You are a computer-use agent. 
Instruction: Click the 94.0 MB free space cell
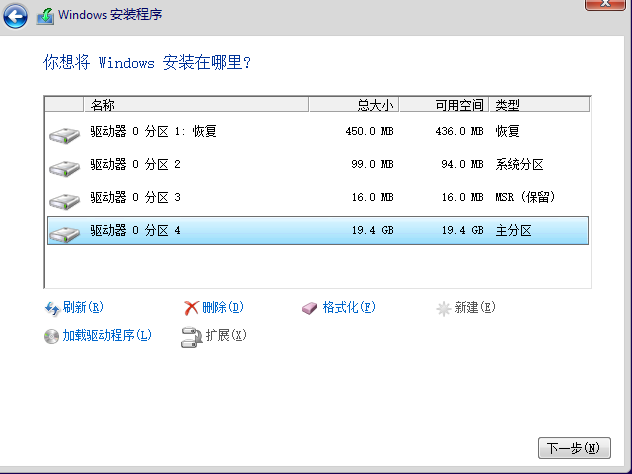(462, 165)
